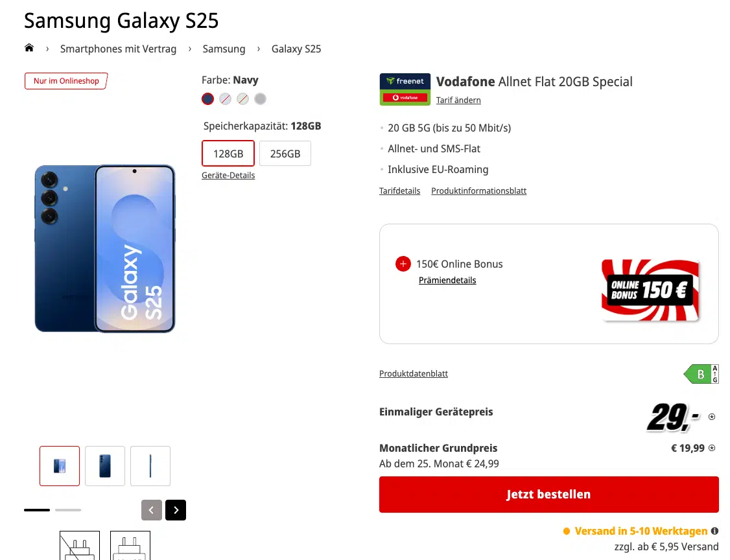Click the Jetzt bestellen button
The width and height of the screenshot is (730, 560).
(x=548, y=495)
